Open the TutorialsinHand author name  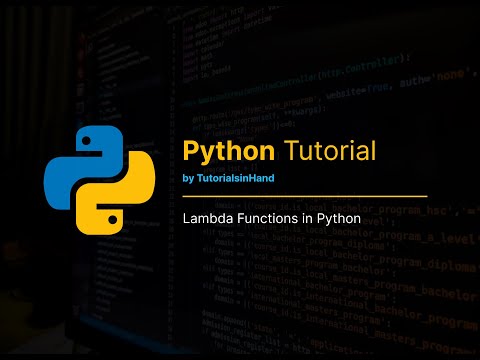(x=236, y=178)
